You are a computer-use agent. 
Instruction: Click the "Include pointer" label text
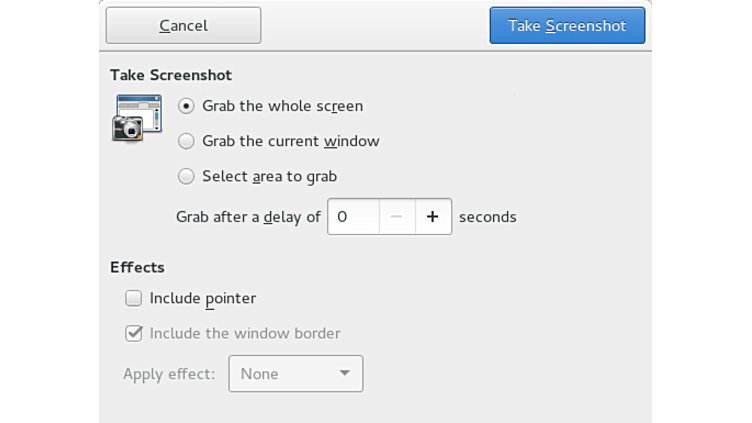tap(203, 298)
